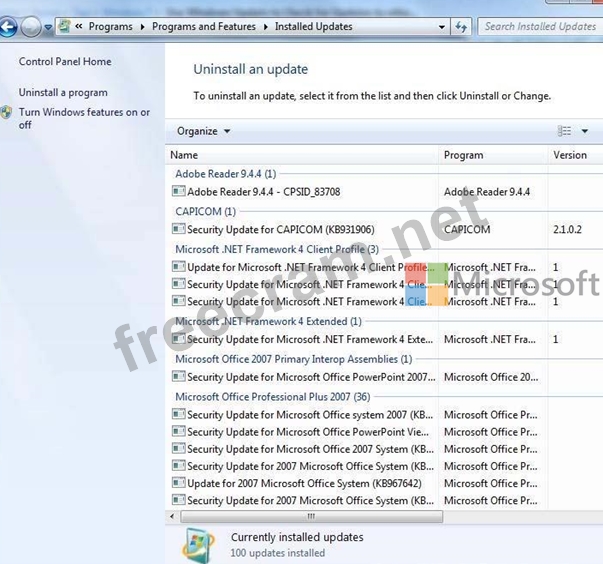Click the refresh button beside address bar

(461, 27)
